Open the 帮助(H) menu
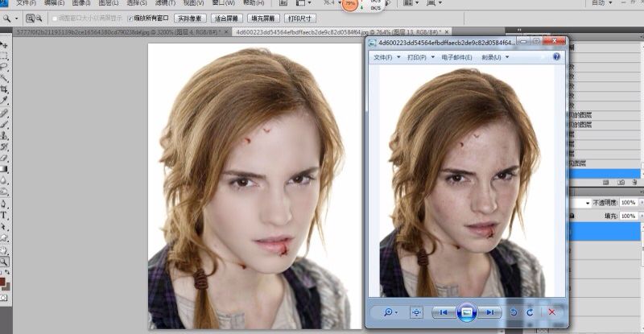The image size is (644, 334). (254, 2)
